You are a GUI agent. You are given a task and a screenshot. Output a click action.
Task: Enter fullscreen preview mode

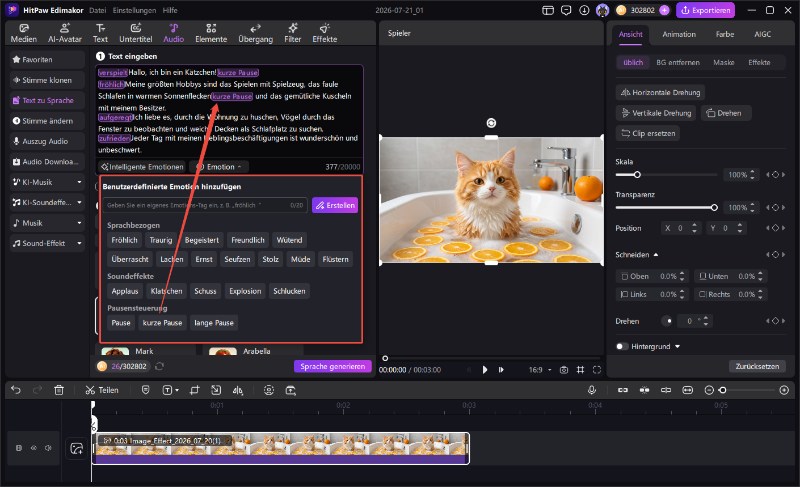[x=596, y=370]
